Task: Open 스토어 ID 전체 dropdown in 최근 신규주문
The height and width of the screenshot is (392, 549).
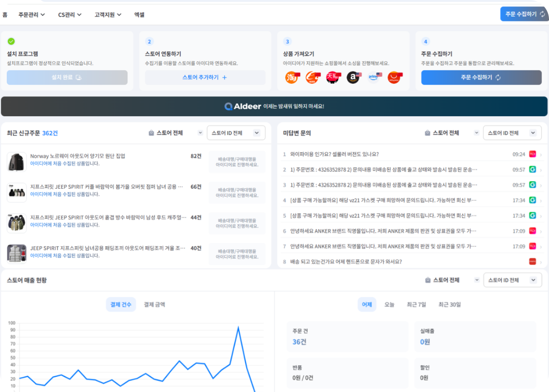Action: (236, 133)
